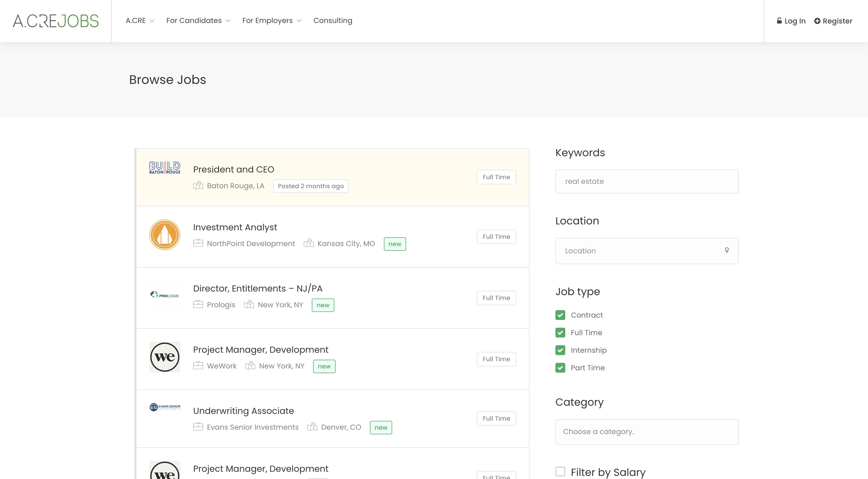868x479 pixels.
Task: Open the For Candidates dropdown menu
Action: coord(198,21)
